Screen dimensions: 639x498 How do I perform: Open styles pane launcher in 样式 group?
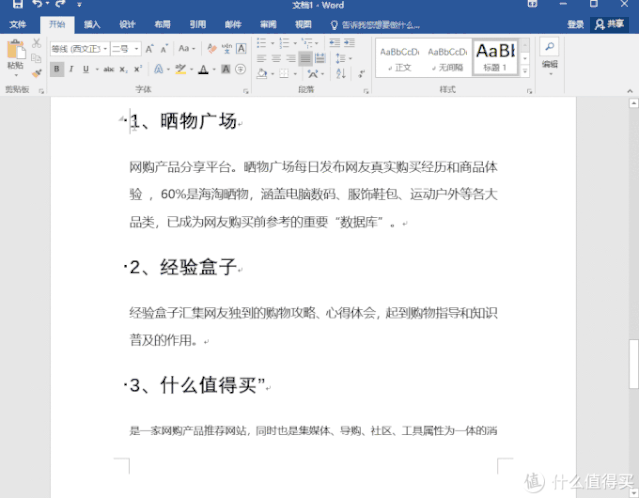coord(529,91)
